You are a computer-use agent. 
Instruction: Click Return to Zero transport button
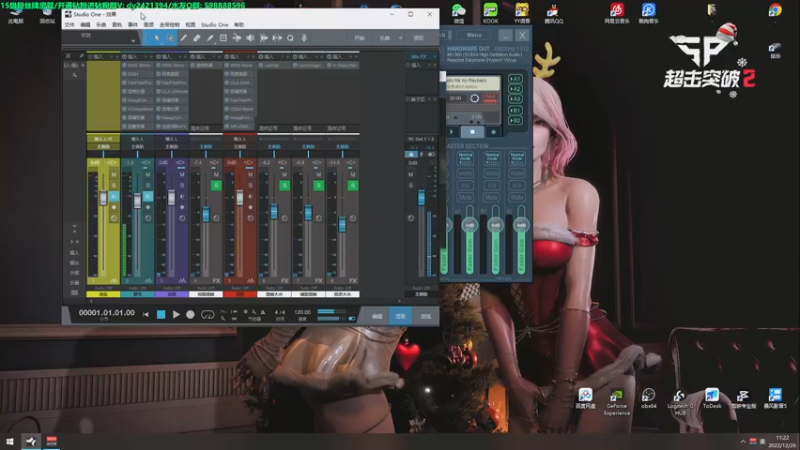(146, 315)
